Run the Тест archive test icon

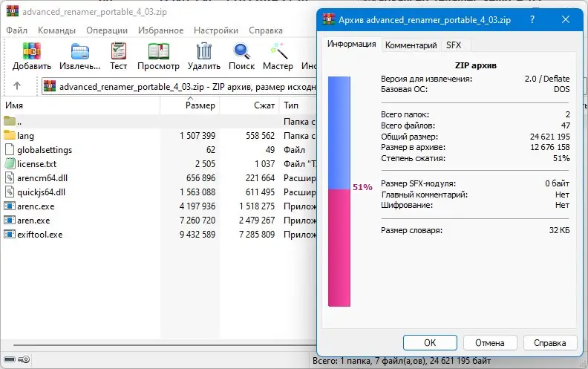click(x=119, y=50)
